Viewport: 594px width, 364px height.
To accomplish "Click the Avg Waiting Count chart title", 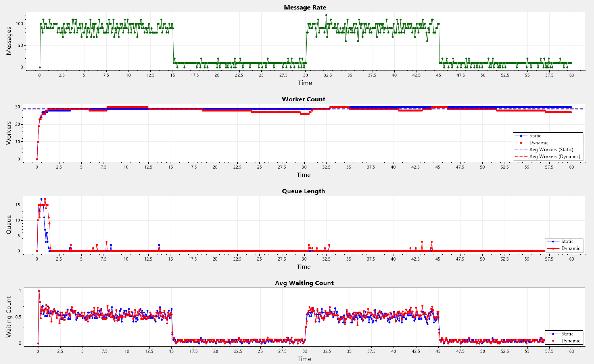I will click(x=304, y=283).
